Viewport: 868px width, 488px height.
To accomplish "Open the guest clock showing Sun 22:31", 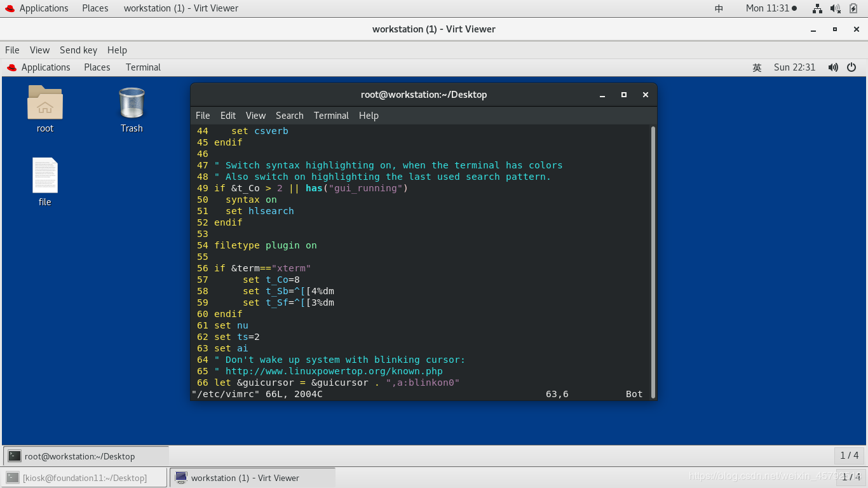I will 794,67.
